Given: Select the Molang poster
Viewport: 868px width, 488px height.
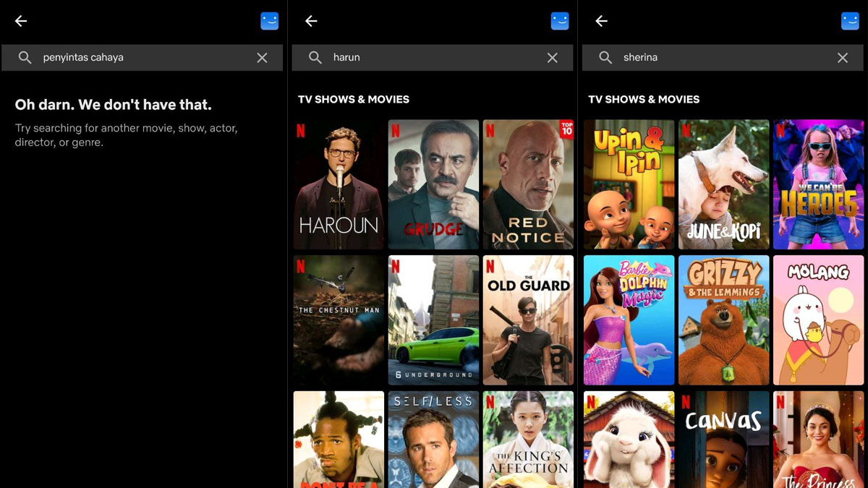Looking at the screenshot, I should [x=819, y=320].
